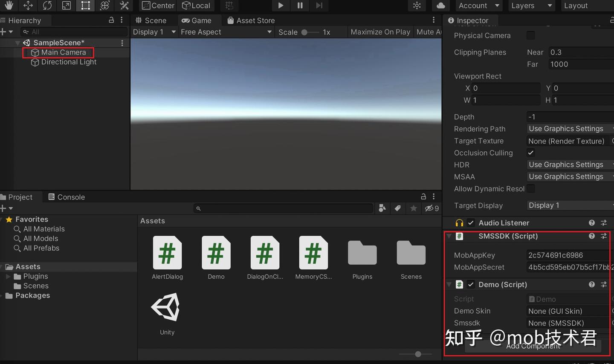Open the Rendering Path dropdown
This screenshot has height=364, width=614.
(x=571, y=129)
